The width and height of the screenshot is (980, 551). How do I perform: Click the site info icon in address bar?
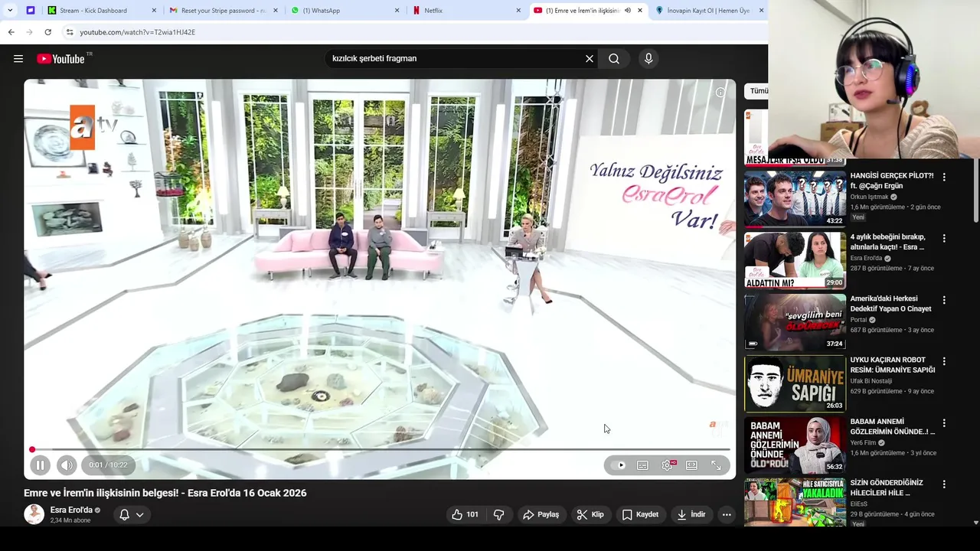coord(70,32)
